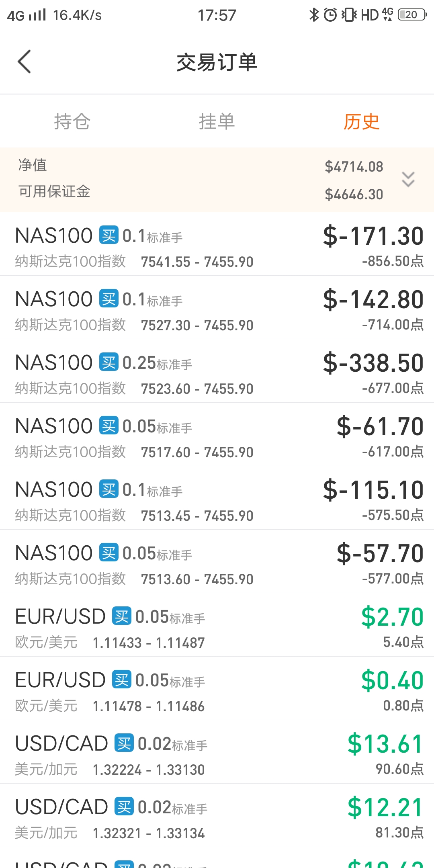The height and width of the screenshot is (868, 434).
Task: Tap the alarm clock status icon
Action: 330,15
